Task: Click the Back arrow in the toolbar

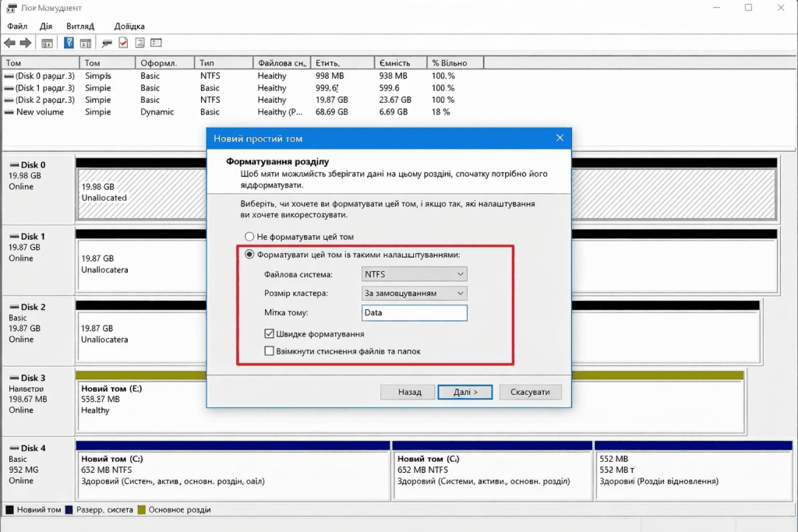Action: coord(9,43)
